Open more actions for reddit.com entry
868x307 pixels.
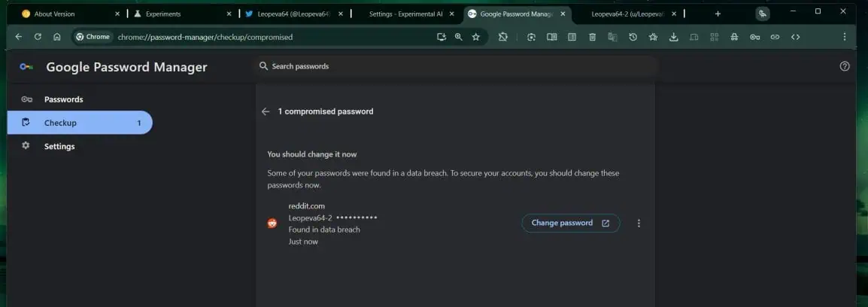(x=639, y=223)
